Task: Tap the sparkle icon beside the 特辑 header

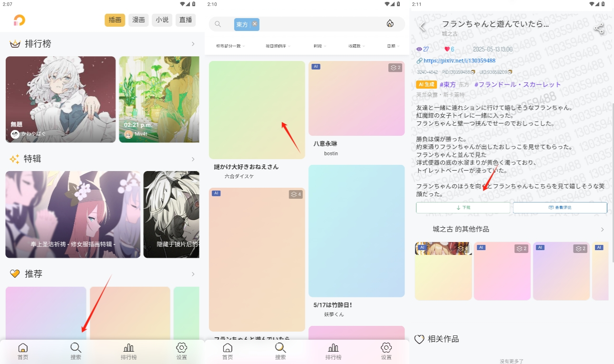Action: tap(15, 159)
